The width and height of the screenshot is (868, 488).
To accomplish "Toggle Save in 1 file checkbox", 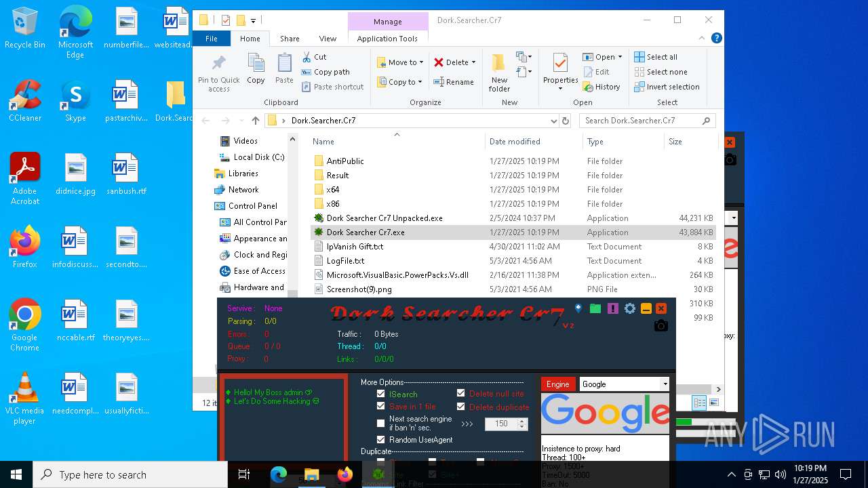I will click(x=381, y=406).
